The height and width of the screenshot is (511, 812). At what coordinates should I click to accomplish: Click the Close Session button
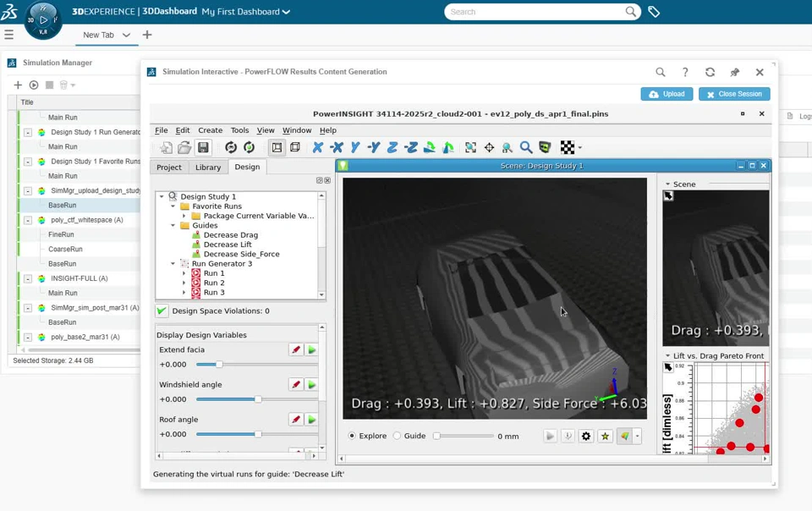point(734,94)
